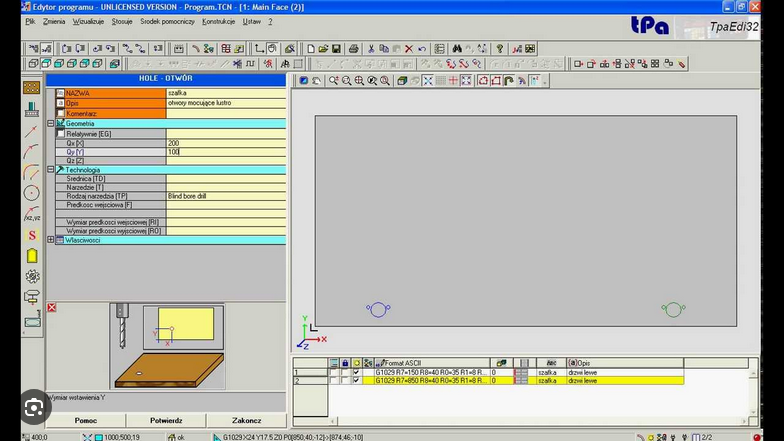784x441 pixels.
Task: Click the Save floppy disk icon
Action: pyautogui.click(x=337, y=48)
